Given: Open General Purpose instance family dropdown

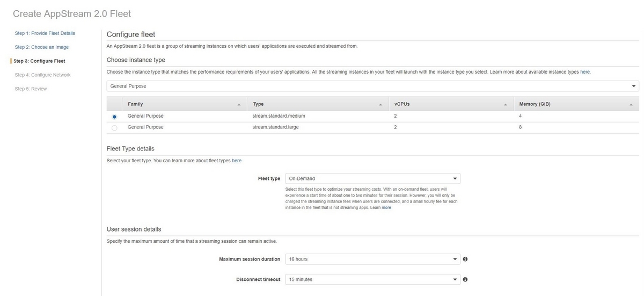Looking at the screenshot, I should (x=373, y=86).
